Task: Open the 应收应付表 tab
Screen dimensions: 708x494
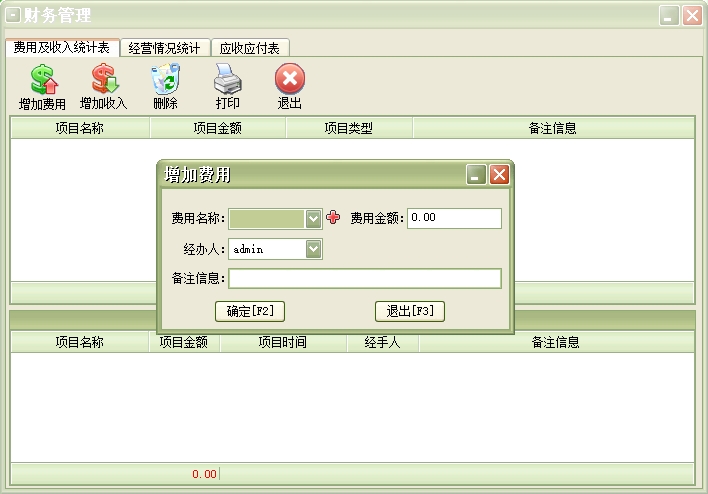Action: click(250, 48)
